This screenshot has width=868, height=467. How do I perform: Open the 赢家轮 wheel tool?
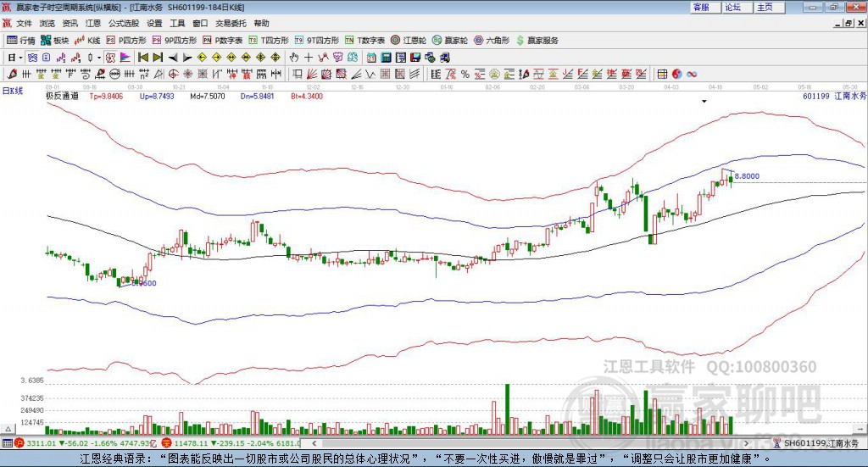pyautogui.click(x=450, y=41)
